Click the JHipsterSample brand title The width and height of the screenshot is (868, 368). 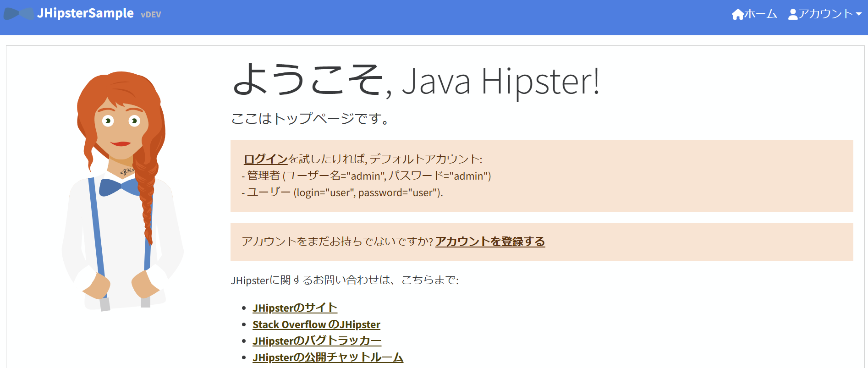pos(85,13)
